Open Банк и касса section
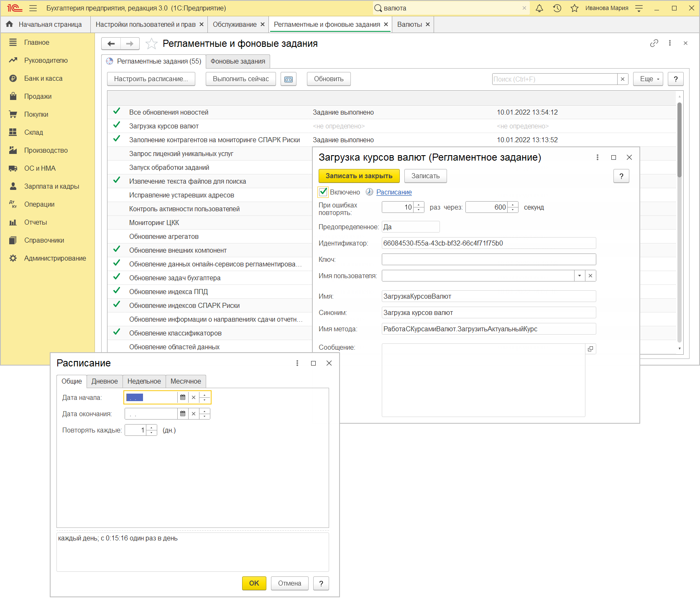The image size is (700, 604). [36, 78]
